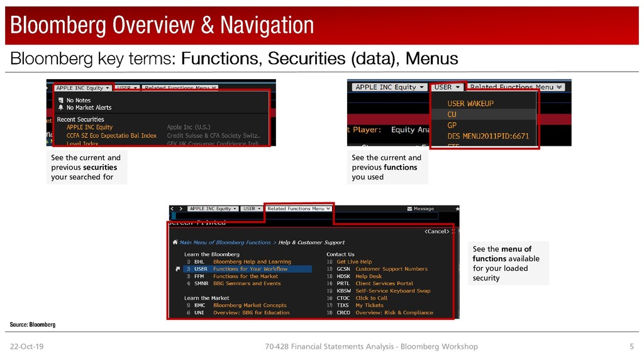Click the envelope Message icon
Viewport: 644px width, 362px height.
pyautogui.click(x=409, y=209)
